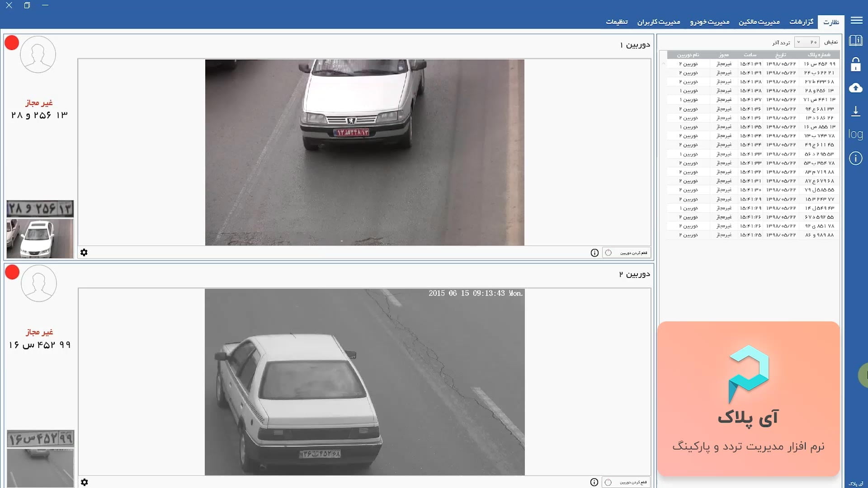Screen dimensions: 868x488
Task: Open the sidebar about info icon
Action: (x=856, y=158)
